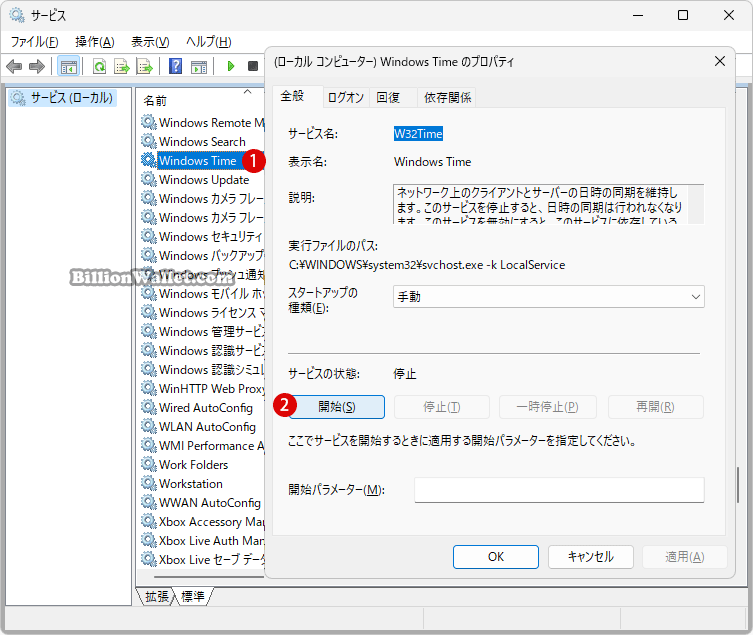Switch to the ログオン tab
The height and width of the screenshot is (635, 753).
(345, 98)
